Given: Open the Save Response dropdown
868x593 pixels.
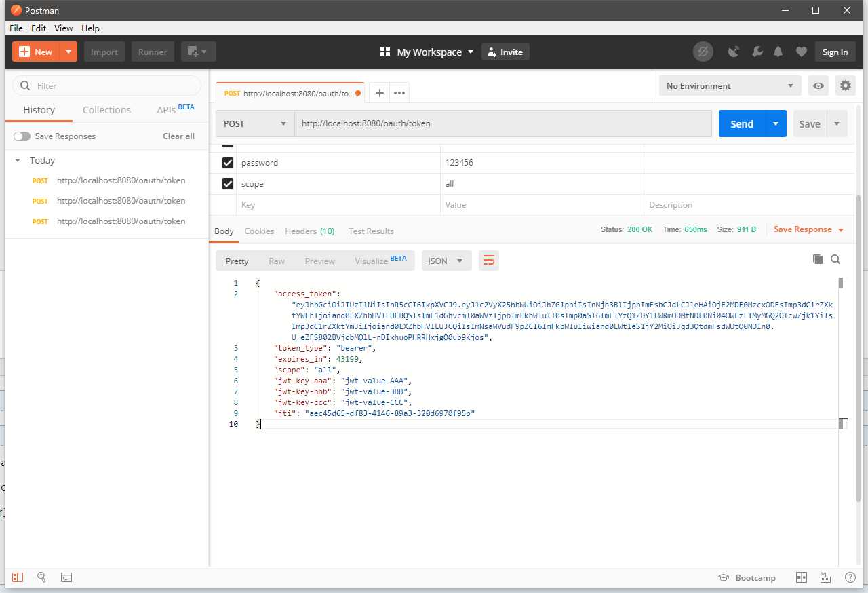Looking at the screenshot, I should [808, 229].
